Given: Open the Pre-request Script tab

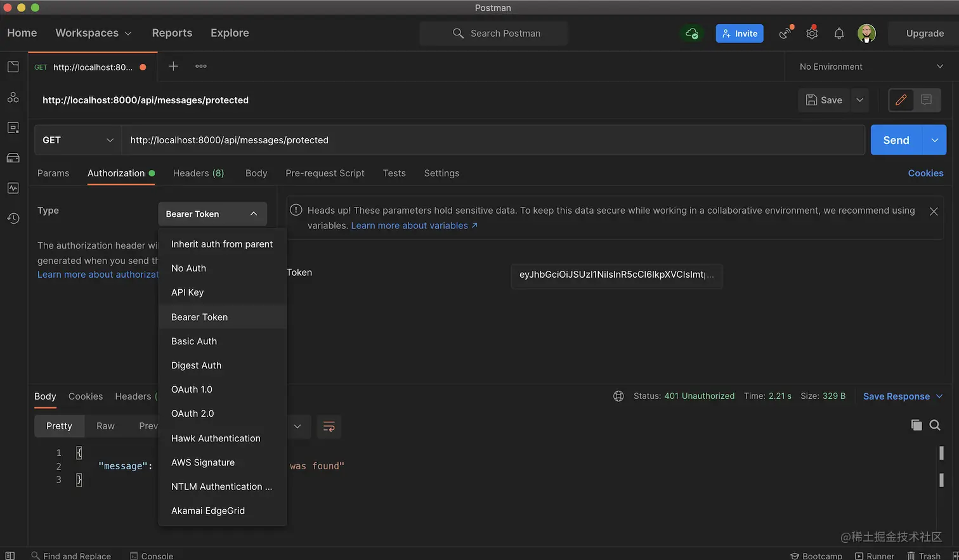Looking at the screenshot, I should (x=325, y=173).
